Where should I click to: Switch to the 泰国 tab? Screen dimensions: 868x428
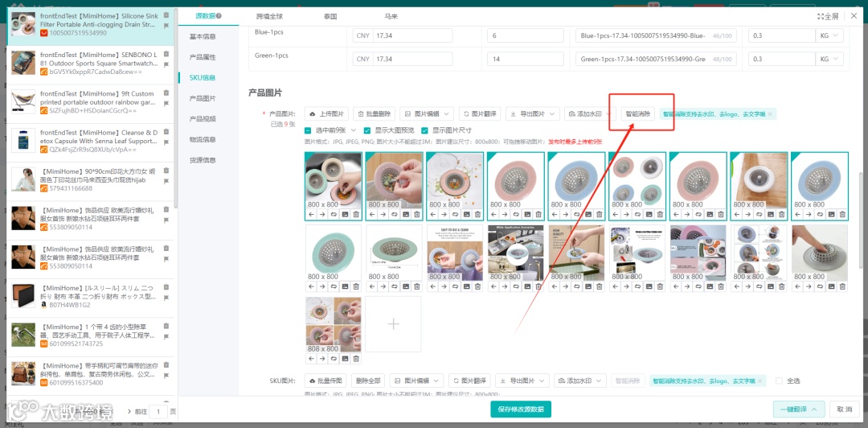click(330, 17)
